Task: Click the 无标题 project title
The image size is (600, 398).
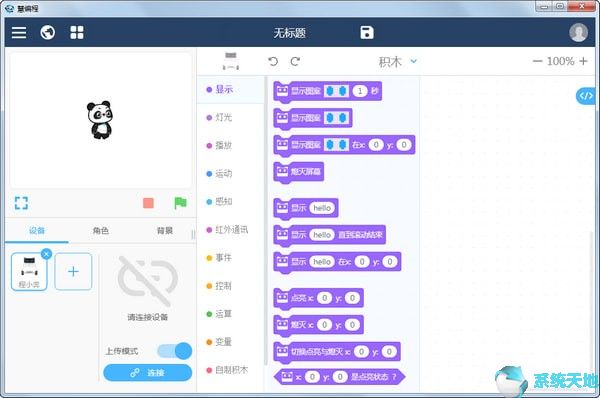Action: 290,33
